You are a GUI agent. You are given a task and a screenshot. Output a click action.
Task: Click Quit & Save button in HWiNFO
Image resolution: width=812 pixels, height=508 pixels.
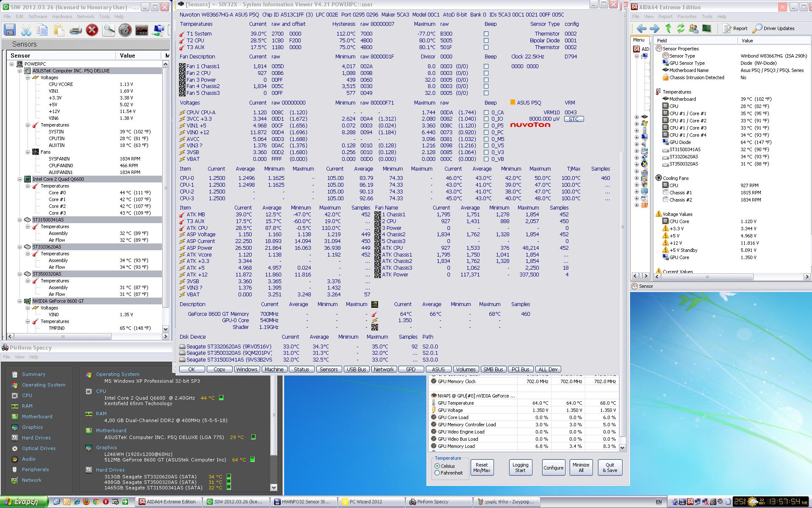[610, 467]
